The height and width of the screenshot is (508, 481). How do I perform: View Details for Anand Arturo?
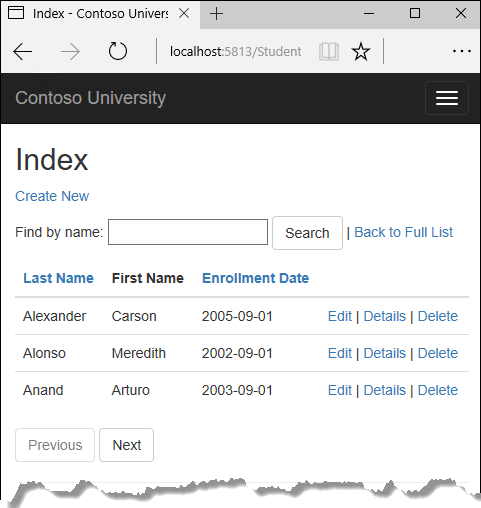pyautogui.click(x=385, y=390)
